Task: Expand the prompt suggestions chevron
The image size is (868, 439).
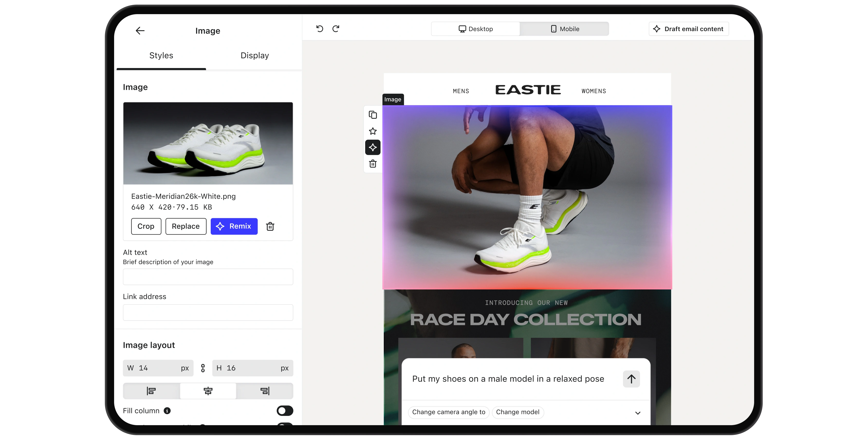Action: [638, 413]
